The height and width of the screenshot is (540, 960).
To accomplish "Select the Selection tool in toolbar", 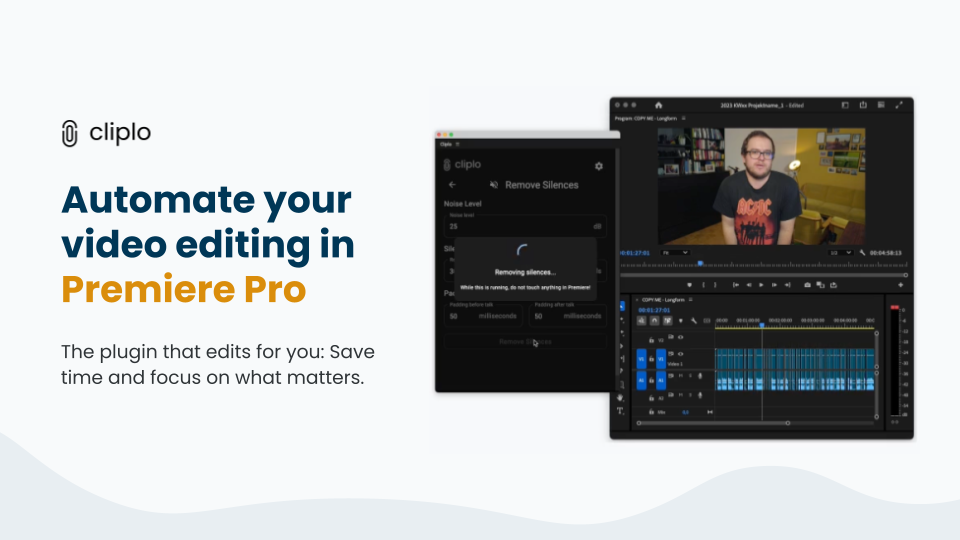I will pyautogui.click(x=621, y=306).
